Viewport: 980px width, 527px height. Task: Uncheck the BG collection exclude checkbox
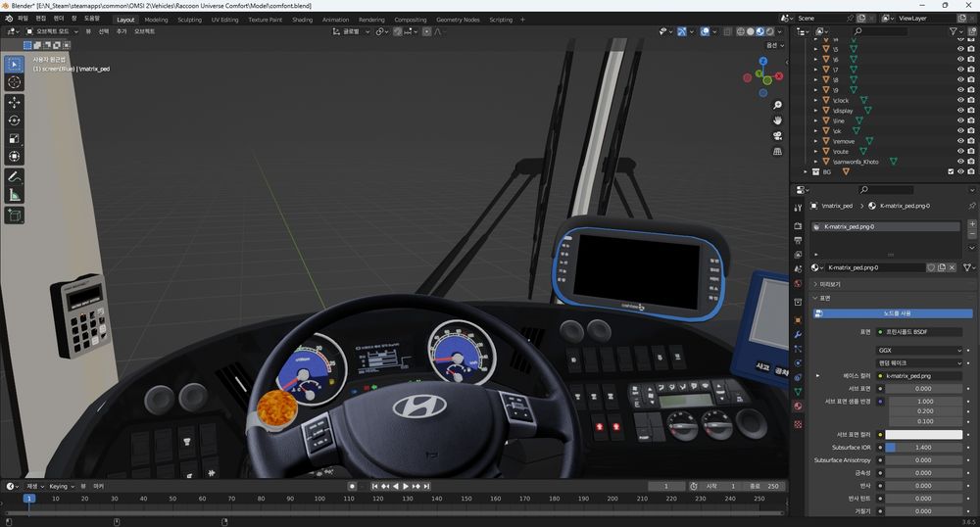[x=951, y=171]
